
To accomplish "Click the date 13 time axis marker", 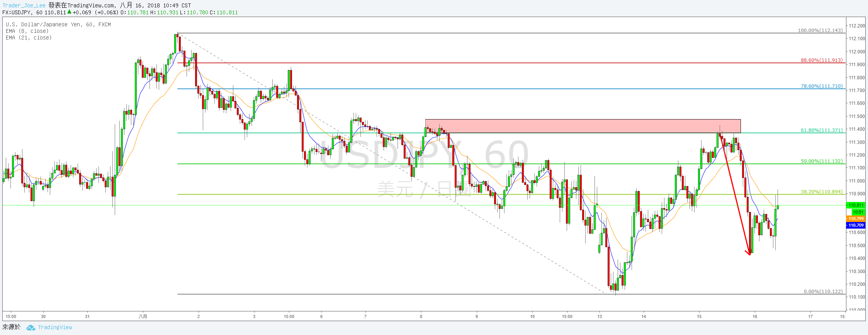I will click(x=600, y=316).
